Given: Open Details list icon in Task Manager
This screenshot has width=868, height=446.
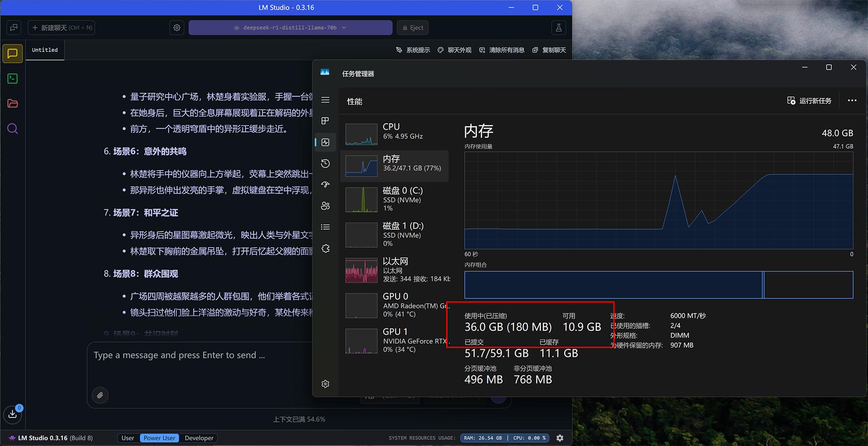Looking at the screenshot, I should 325,227.
